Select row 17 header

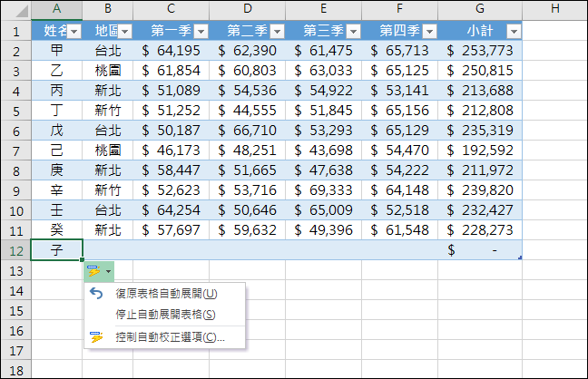[16, 351]
